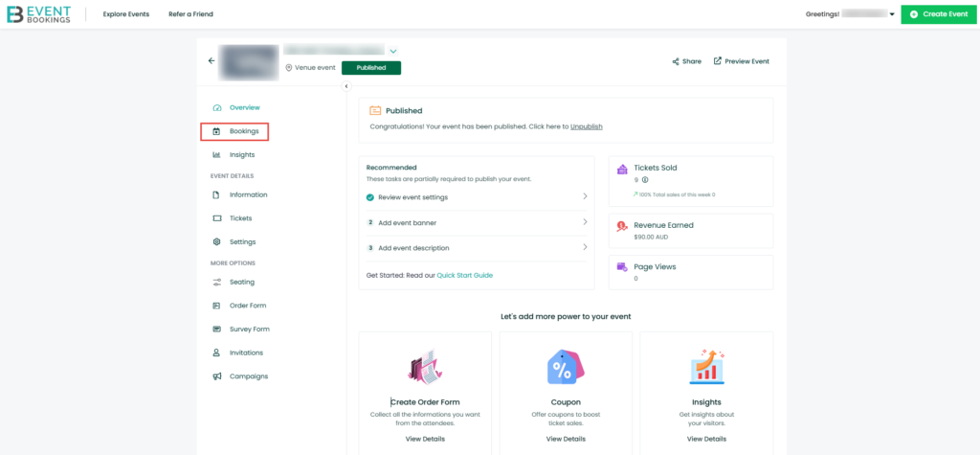The width and height of the screenshot is (980, 455).
Task: Click View Details under Coupon card
Action: 566,439
